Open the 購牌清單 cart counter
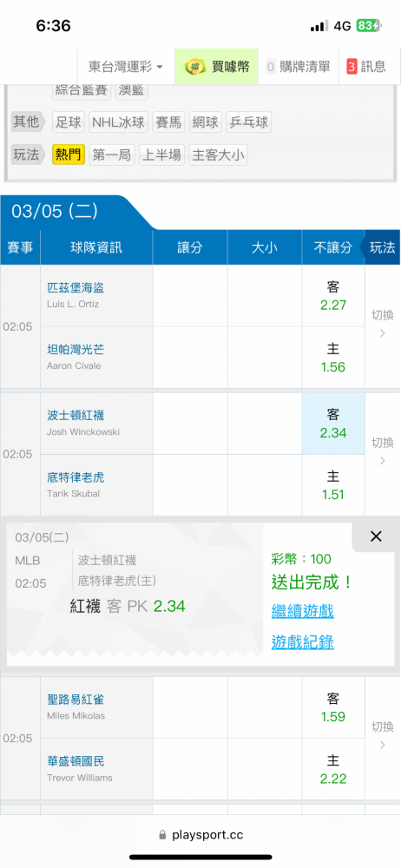The height and width of the screenshot is (868, 401). pyautogui.click(x=270, y=67)
